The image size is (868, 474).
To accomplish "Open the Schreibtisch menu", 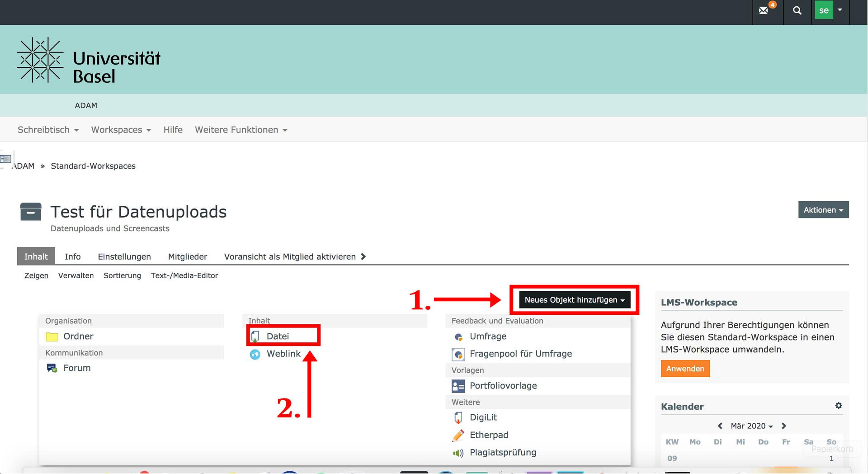I will (48, 130).
